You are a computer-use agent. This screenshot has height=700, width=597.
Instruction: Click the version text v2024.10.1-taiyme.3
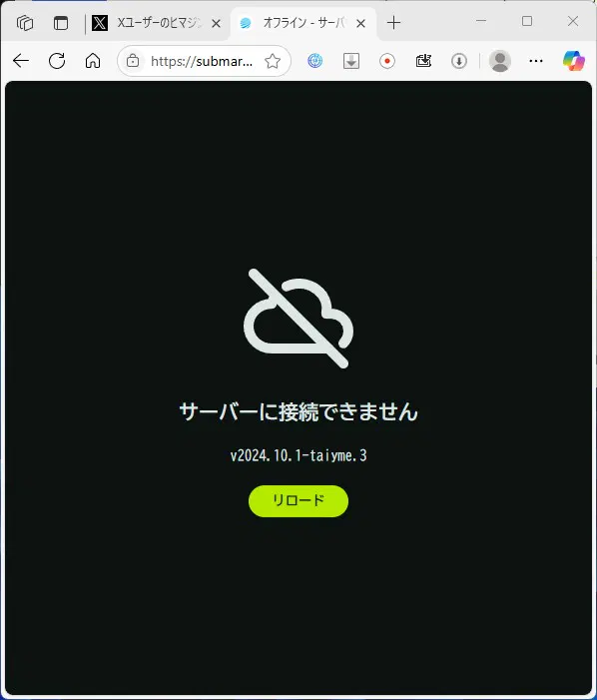point(298,455)
